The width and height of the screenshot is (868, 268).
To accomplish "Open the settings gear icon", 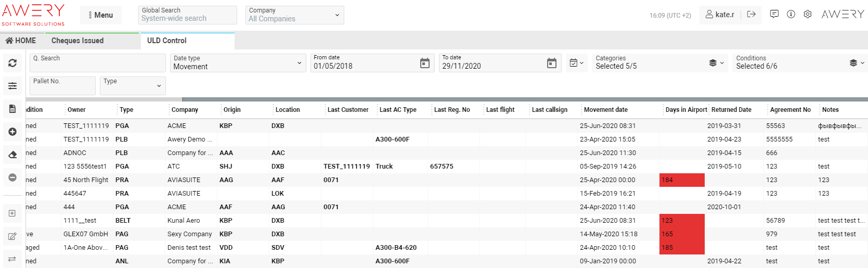I will (x=808, y=15).
